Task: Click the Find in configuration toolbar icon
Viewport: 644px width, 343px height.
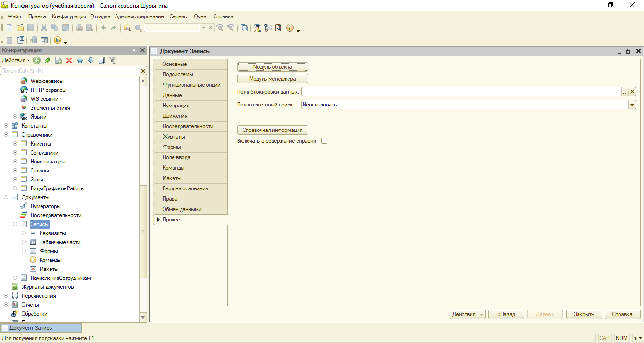Action: 127,28
